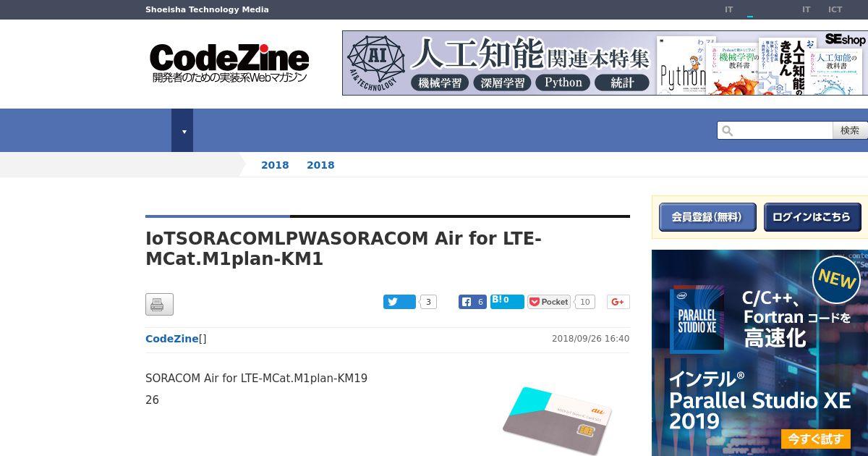Save article to Pocket
This screenshot has height=456, width=868.
pyautogui.click(x=549, y=302)
